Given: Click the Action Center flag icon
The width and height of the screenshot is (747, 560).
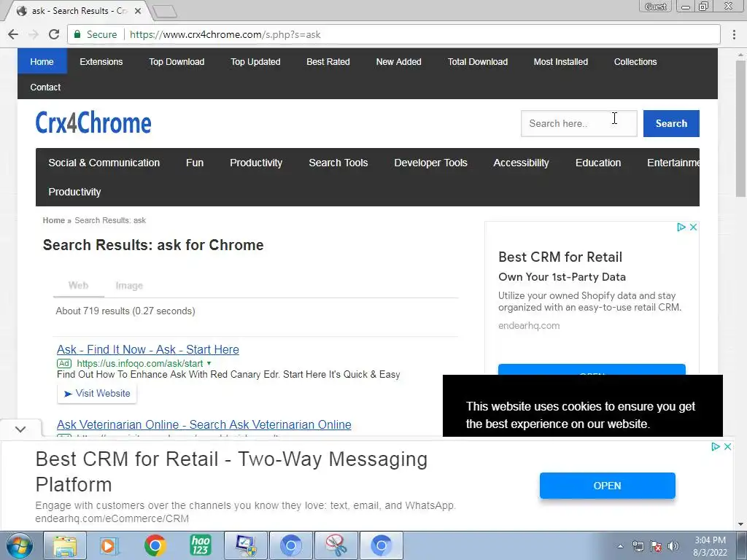Looking at the screenshot, I should (x=656, y=546).
